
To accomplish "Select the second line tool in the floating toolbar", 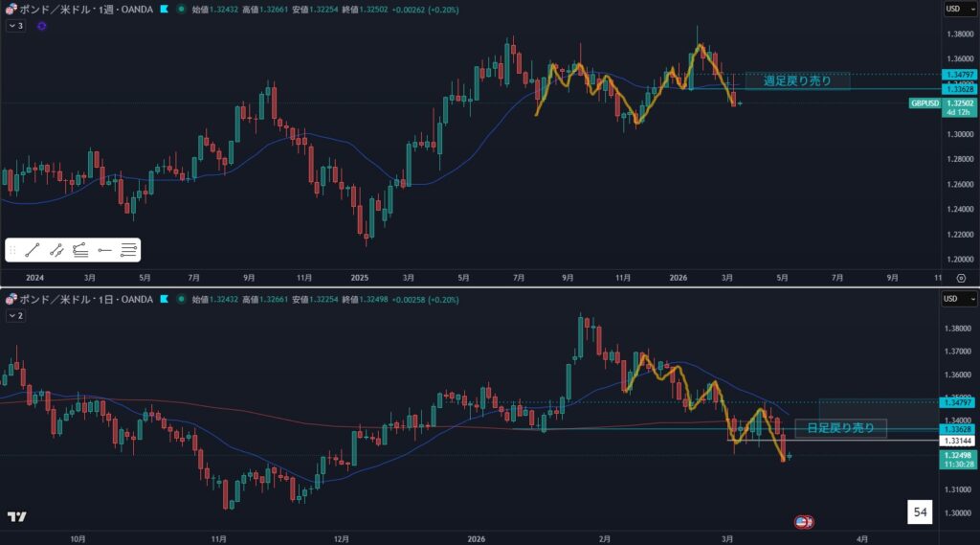I will [x=57, y=251].
